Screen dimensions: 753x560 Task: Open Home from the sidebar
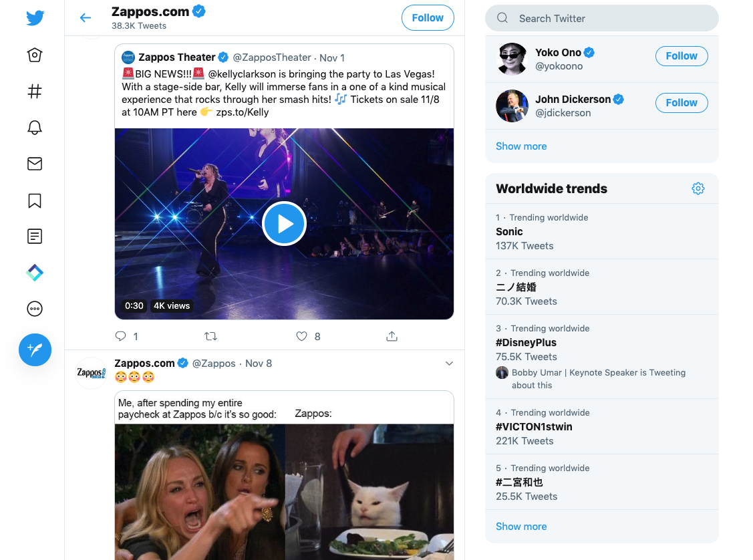tap(35, 55)
